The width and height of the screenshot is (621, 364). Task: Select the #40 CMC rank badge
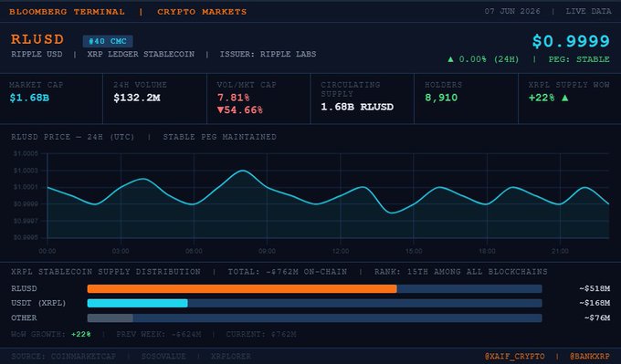tap(108, 41)
